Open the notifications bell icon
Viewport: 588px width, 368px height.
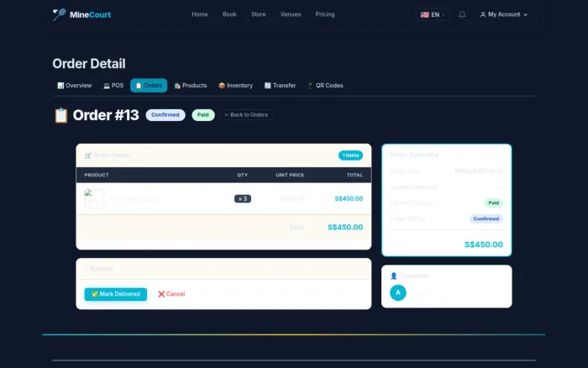(x=462, y=14)
